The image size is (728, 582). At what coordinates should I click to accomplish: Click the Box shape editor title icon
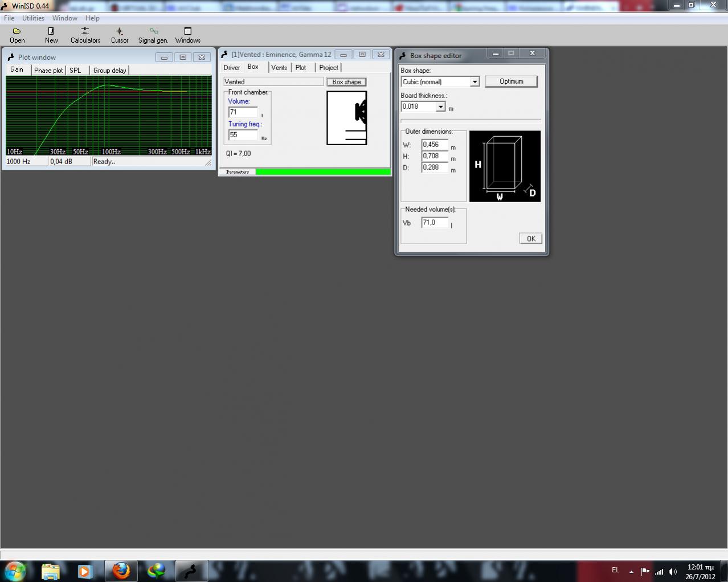(402, 56)
